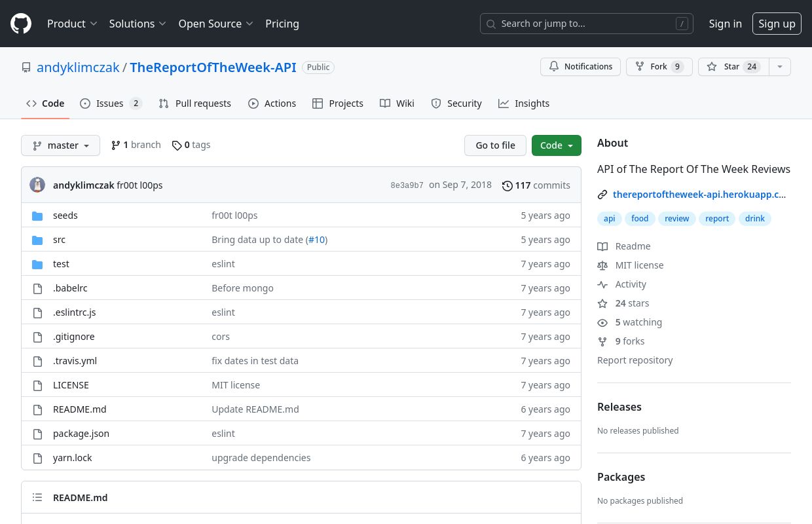Open the README.md file in the file list

point(79,409)
